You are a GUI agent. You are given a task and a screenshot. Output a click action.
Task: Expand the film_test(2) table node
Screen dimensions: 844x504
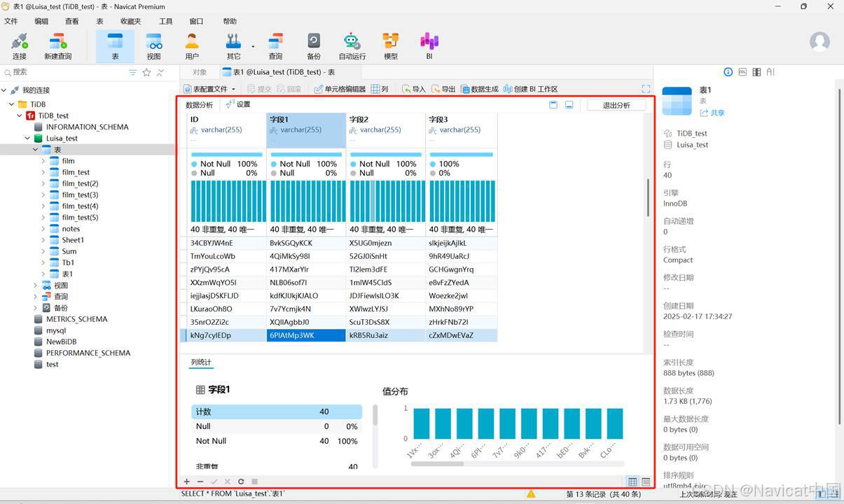coord(43,183)
